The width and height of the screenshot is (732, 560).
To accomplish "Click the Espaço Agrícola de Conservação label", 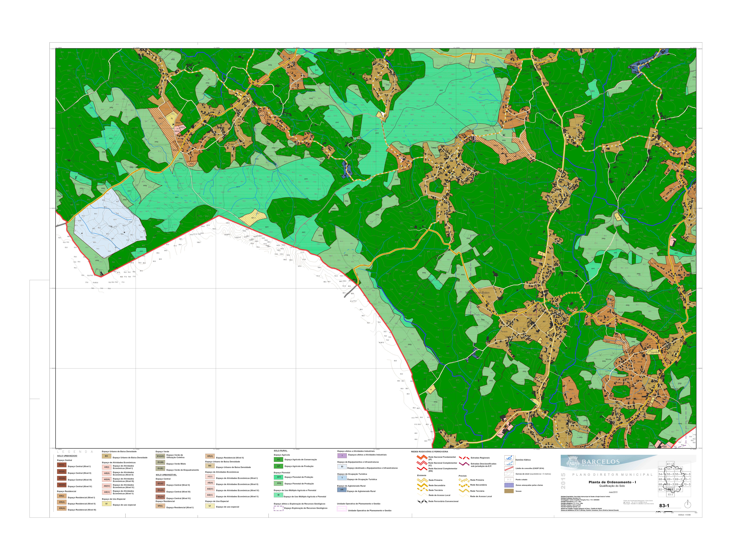I will click(301, 460).
